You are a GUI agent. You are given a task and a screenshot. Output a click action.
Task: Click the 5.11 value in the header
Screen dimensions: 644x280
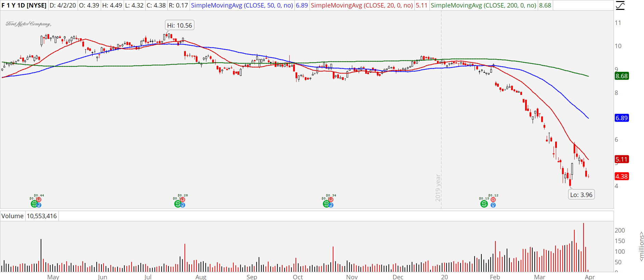coord(422,5)
